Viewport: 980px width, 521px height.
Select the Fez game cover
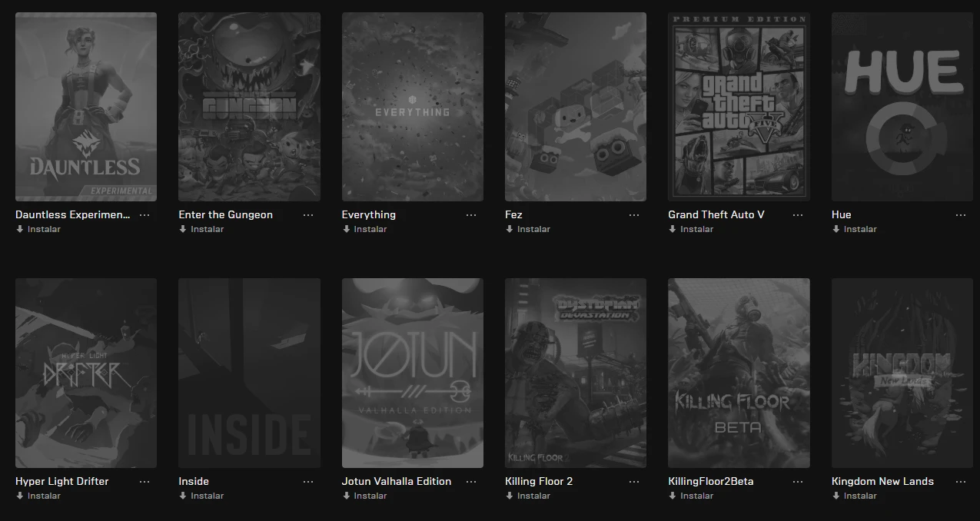tap(576, 107)
